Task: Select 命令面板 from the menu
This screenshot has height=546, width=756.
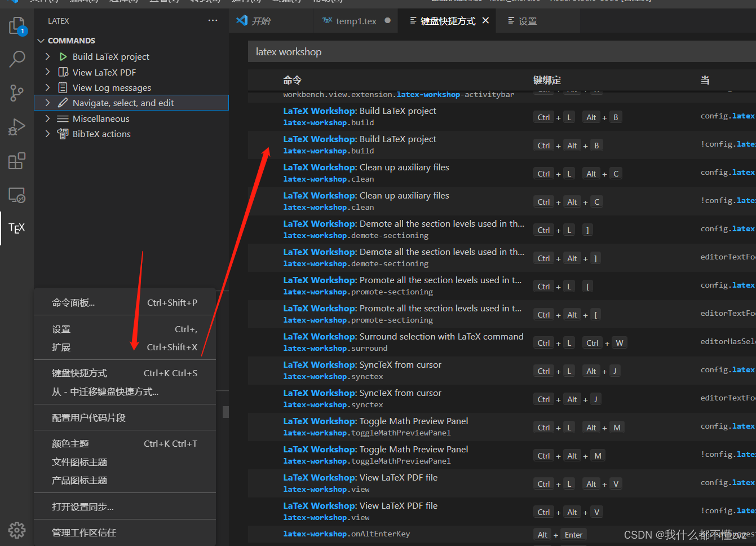Action: 125,303
